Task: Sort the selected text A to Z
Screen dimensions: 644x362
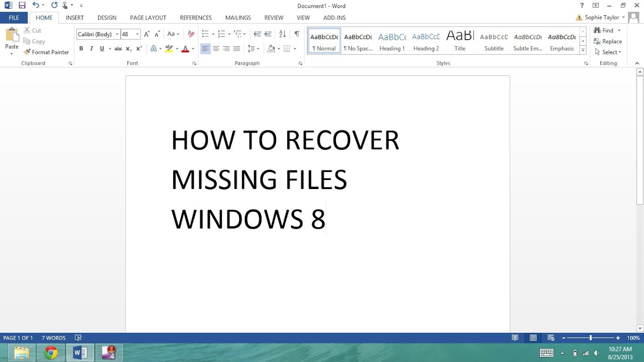Action: click(282, 34)
